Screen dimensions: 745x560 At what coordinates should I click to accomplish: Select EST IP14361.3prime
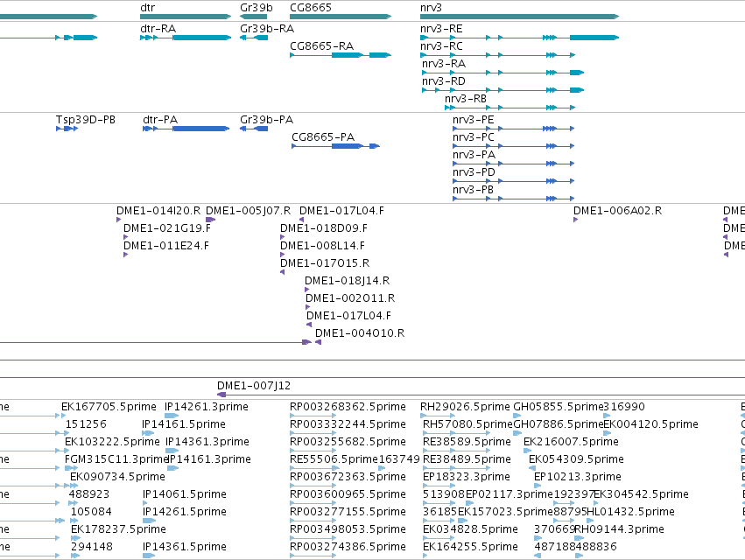coord(207,442)
